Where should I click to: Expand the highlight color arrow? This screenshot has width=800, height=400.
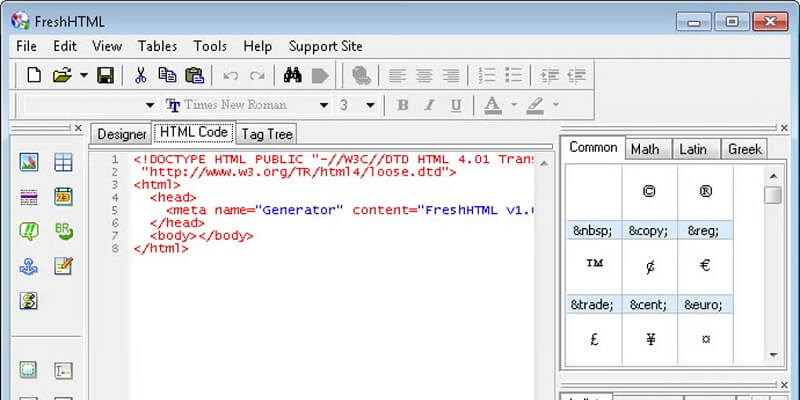[556, 106]
